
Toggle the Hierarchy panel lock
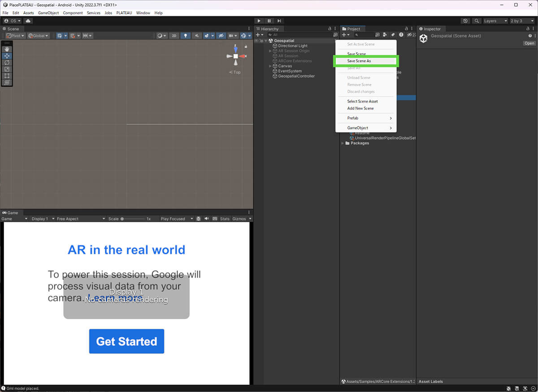click(x=330, y=29)
